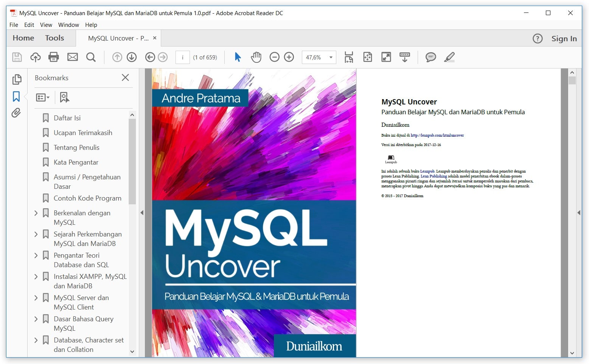Click the Sign In button
Viewport: 589px width, 364px height.
point(564,39)
